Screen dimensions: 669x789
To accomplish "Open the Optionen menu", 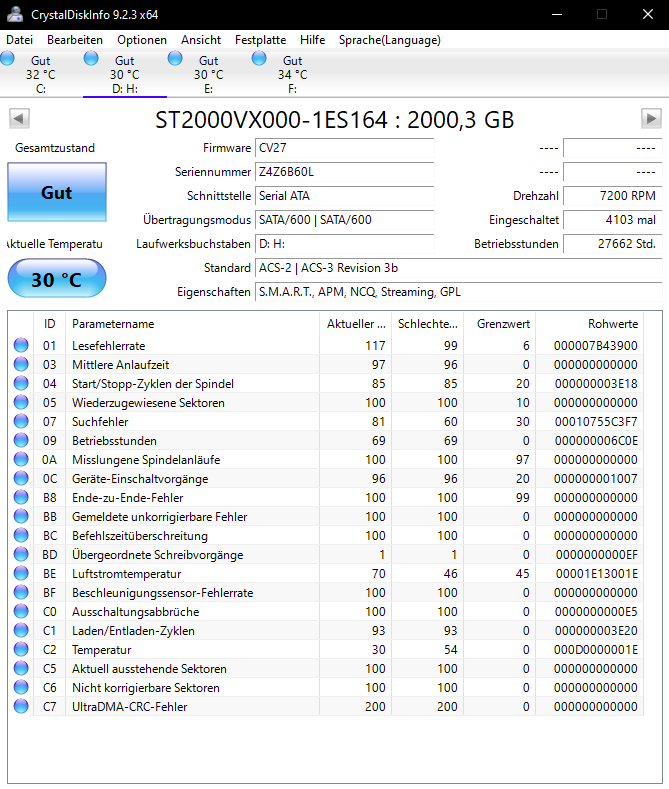I will click(x=142, y=40).
